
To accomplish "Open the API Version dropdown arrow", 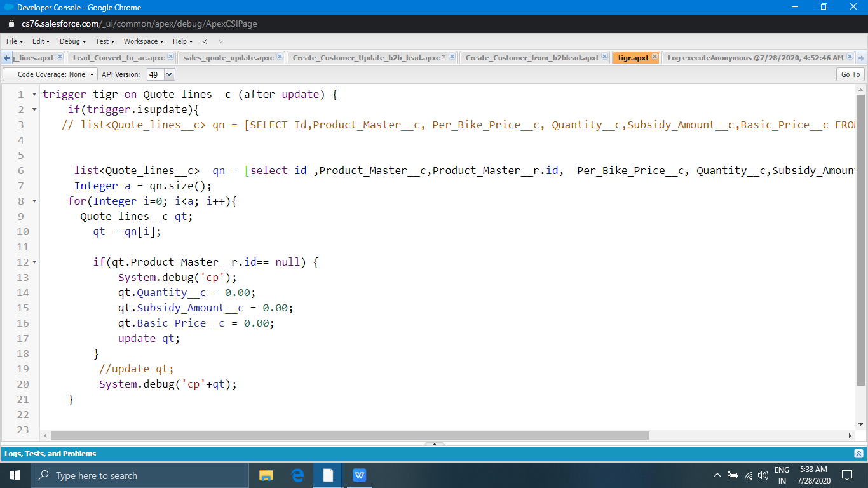I will coord(170,74).
